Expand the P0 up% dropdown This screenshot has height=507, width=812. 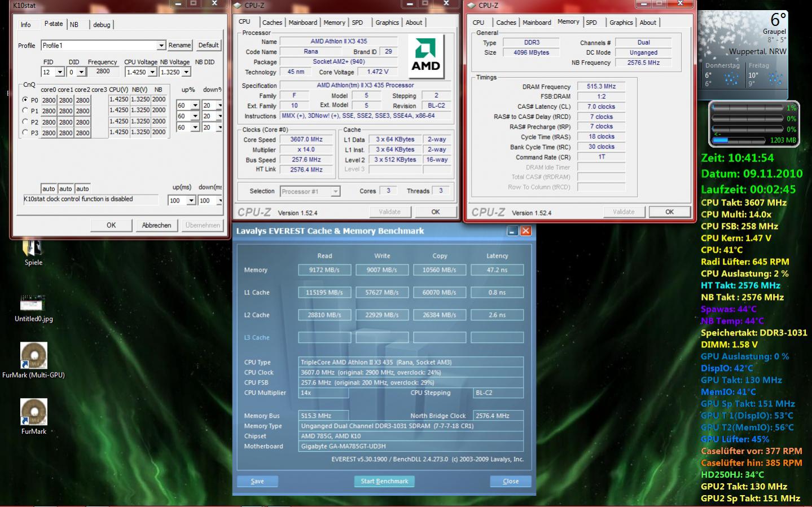[195, 105]
